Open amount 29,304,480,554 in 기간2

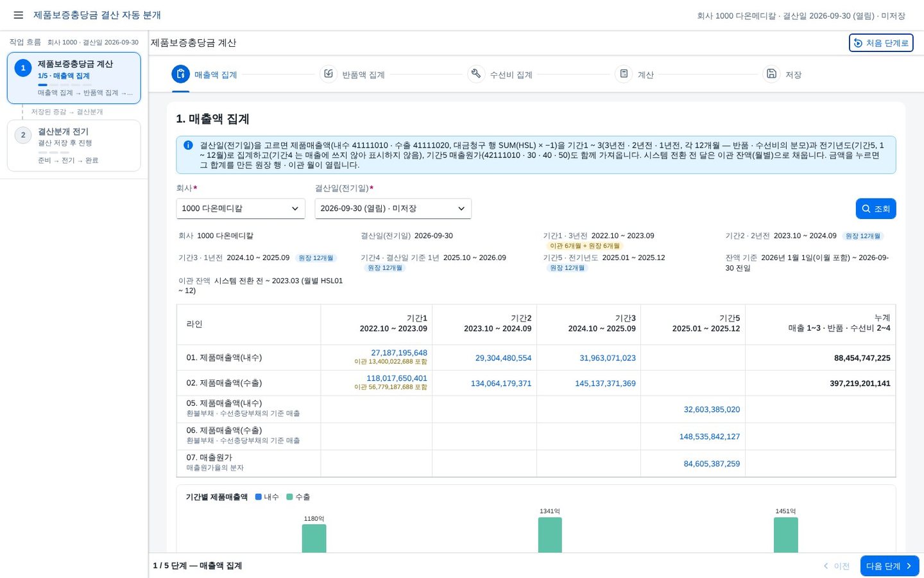click(503, 358)
